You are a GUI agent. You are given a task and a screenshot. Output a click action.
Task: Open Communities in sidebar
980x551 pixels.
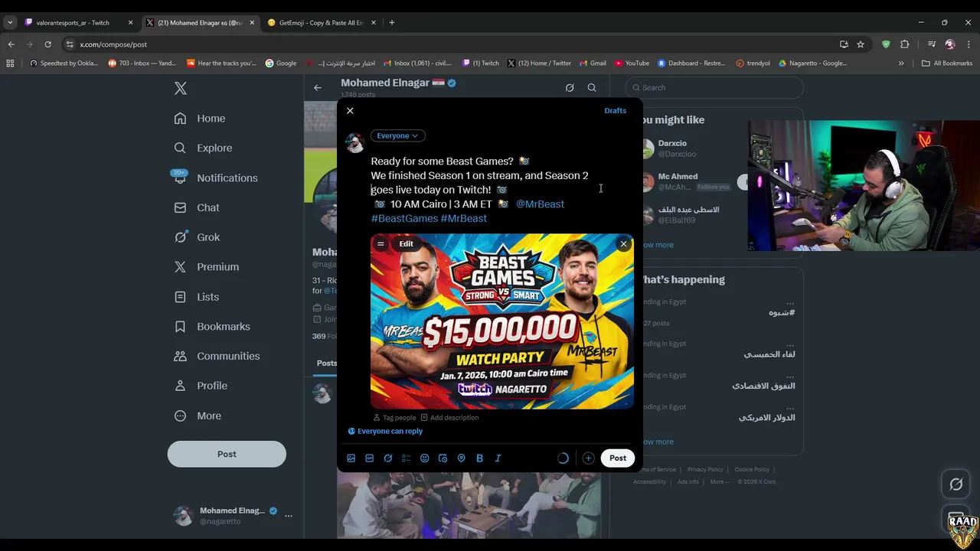pyautogui.click(x=217, y=357)
